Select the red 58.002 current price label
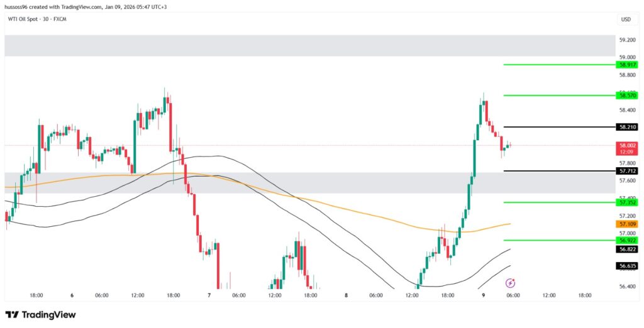Viewport: 644px width, 328px height. coord(627,145)
